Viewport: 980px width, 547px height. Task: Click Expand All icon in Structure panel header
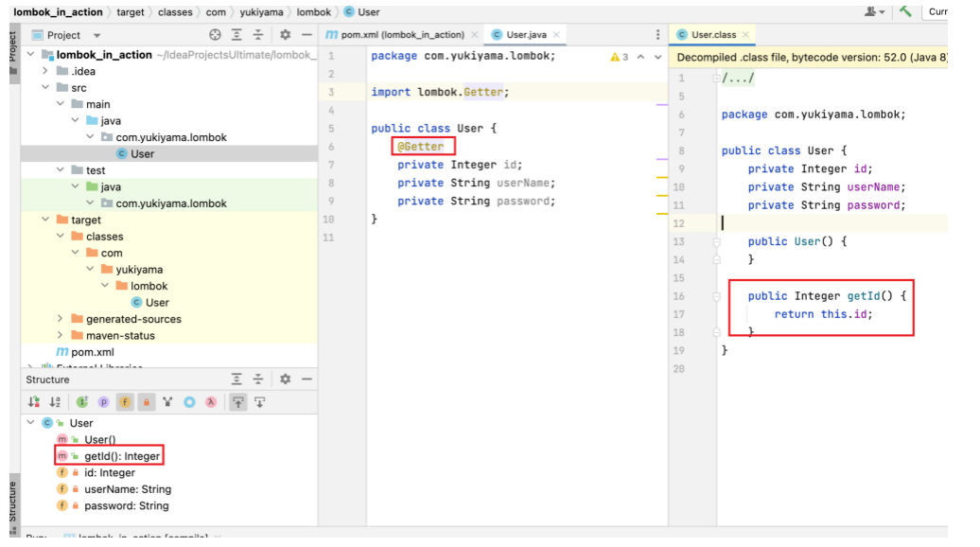pos(236,379)
